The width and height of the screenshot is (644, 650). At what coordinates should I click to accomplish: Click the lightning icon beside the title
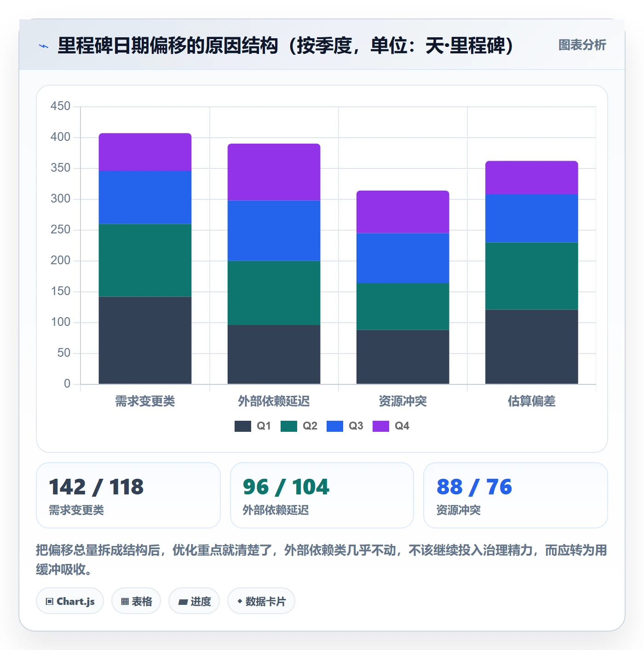click(44, 46)
